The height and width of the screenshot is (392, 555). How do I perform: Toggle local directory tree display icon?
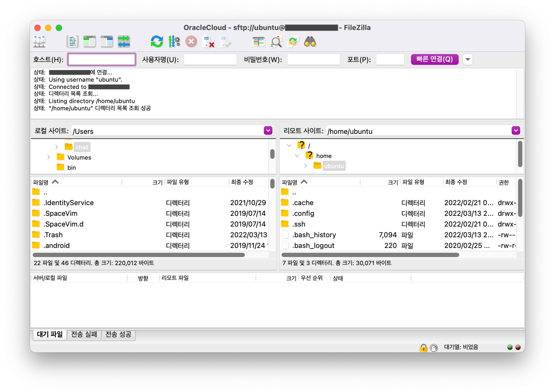[89, 42]
